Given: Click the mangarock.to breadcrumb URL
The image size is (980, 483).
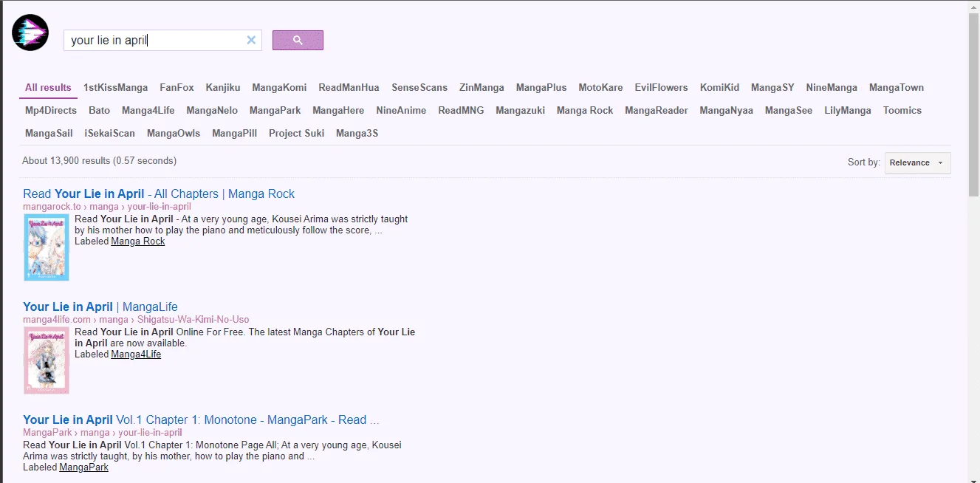Looking at the screenshot, I should (107, 207).
